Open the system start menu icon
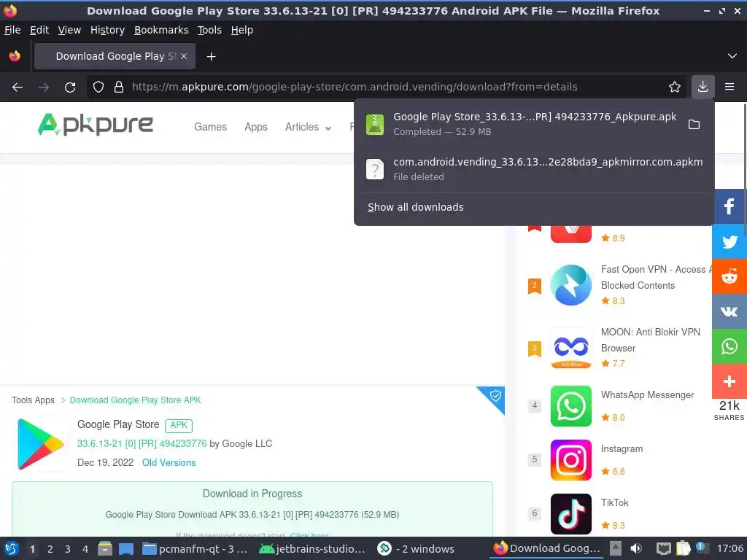The height and width of the screenshot is (560, 747). pyautogui.click(x=12, y=548)
